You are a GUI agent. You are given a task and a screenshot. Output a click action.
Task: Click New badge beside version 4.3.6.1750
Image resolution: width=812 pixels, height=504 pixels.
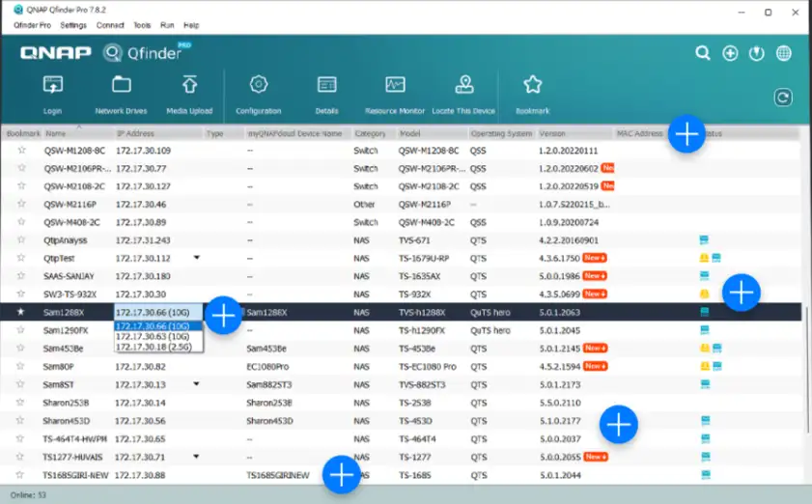(595, 258)
